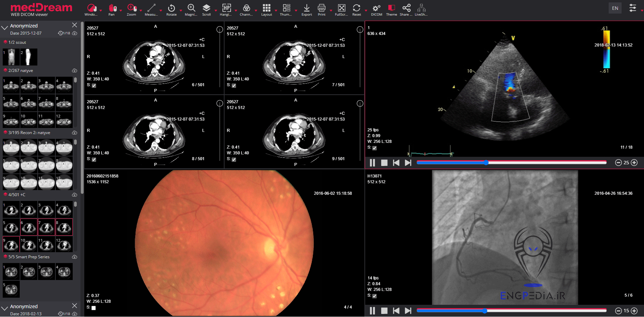Viewport: 644px width, 317px height.
Task: Go to previous ultrasound frame
Action: tap(396, 163)
